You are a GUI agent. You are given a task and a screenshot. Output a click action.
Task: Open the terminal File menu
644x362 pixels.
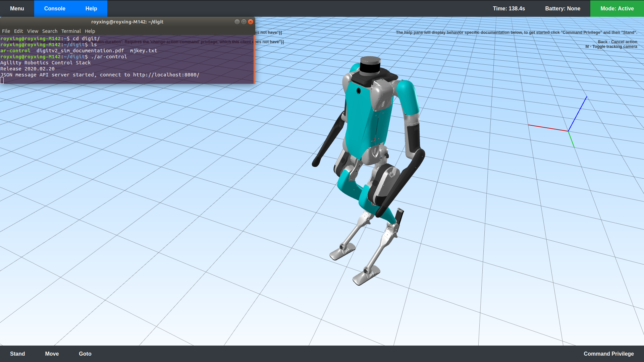click(x=6, y=31)
